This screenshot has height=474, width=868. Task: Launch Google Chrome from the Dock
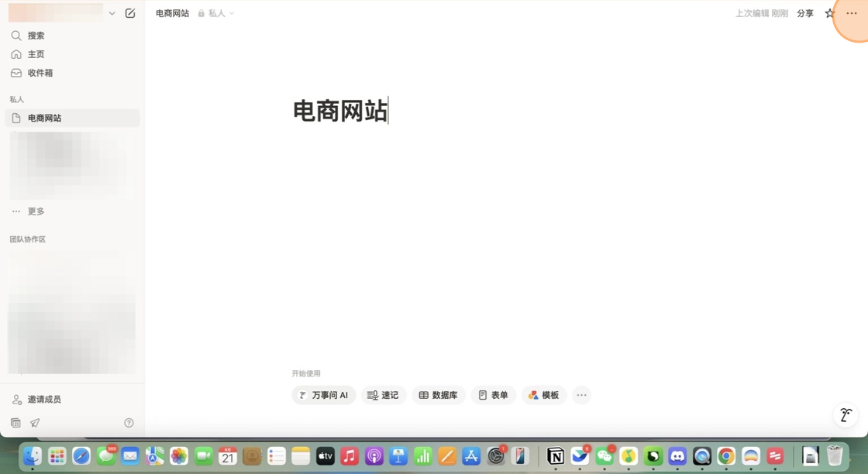click(726, 455)
